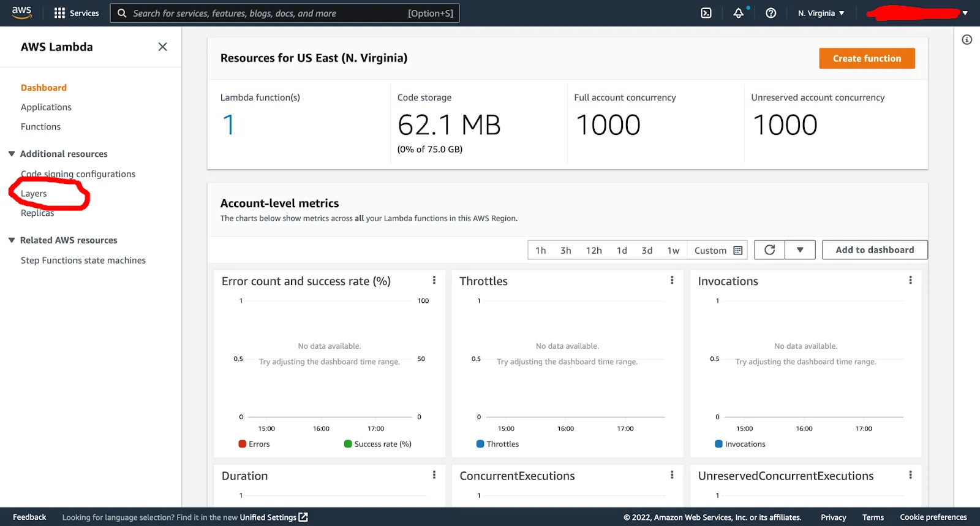Screen dimensions: 980x526
Task: Click the Feedback button
Action: point(29,517)
